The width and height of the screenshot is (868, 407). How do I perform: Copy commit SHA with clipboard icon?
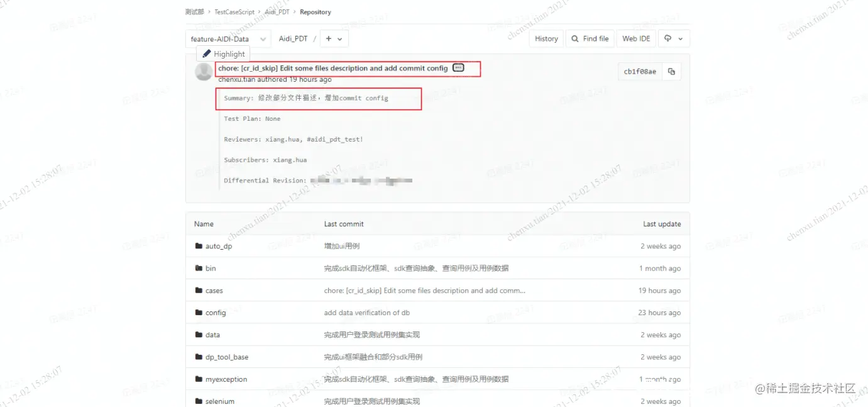click(x=671, y=72)
